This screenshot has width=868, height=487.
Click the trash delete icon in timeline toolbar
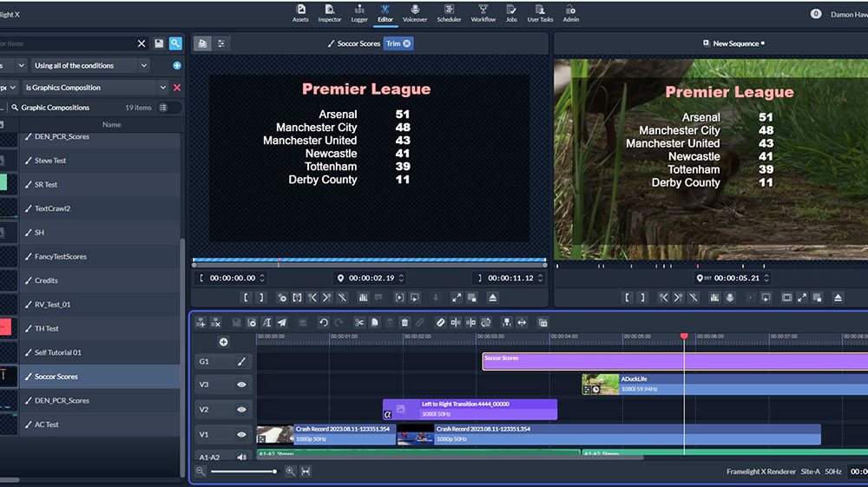pyautogui.click(x=404, y=323)
